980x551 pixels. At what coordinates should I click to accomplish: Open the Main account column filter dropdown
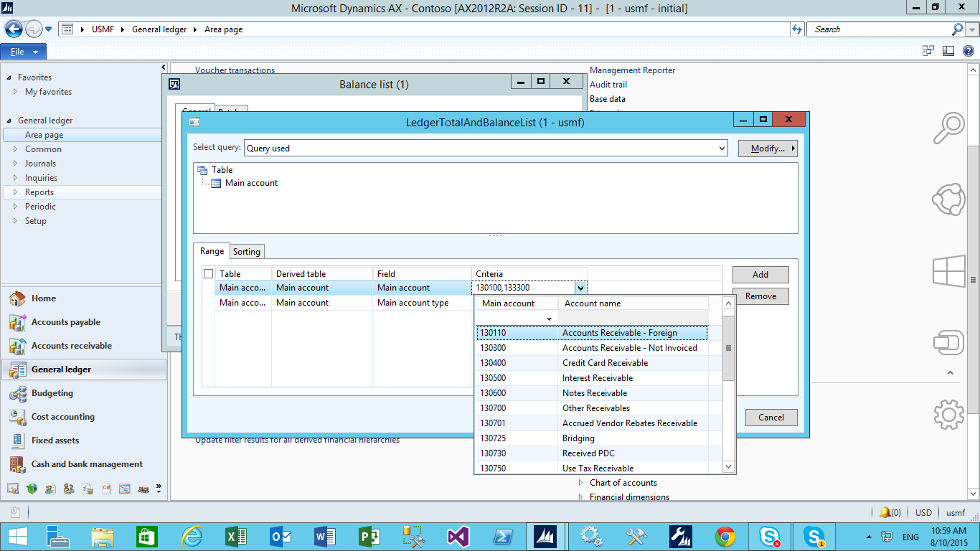550,319
